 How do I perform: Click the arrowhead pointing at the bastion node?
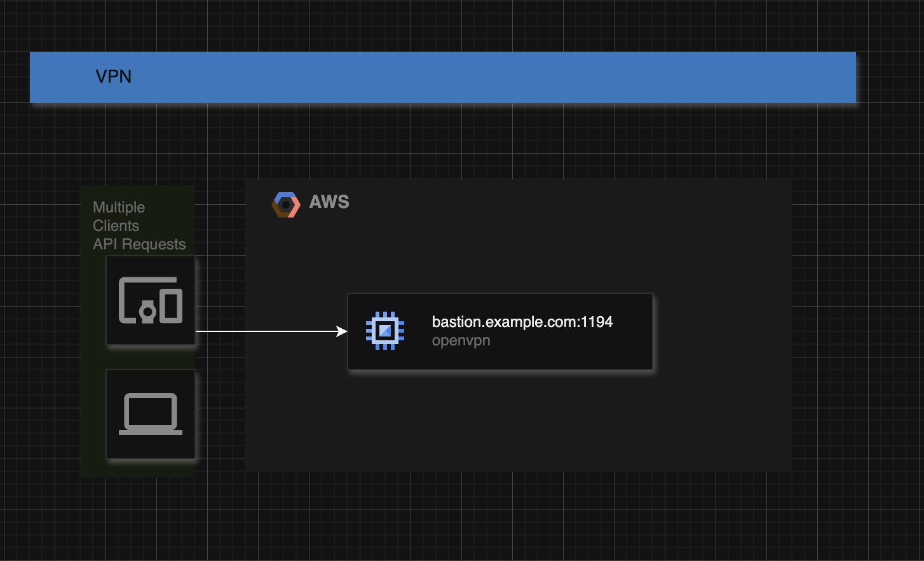point(341,331)
